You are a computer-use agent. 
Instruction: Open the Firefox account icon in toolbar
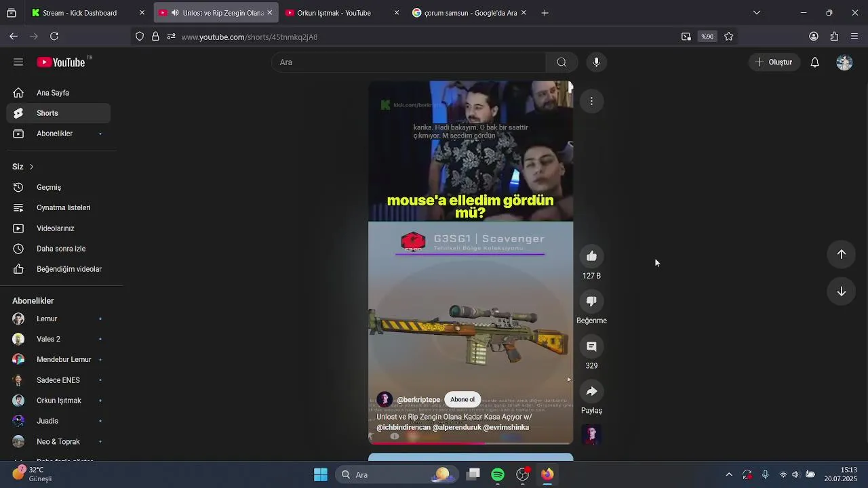click(814, 37)
